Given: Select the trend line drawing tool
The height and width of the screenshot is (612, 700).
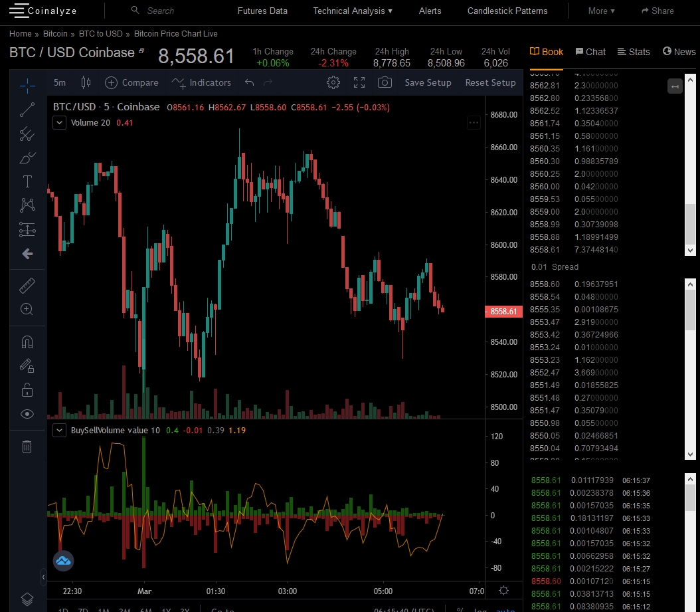Looking at the screenshot, I should pos(27,110).
